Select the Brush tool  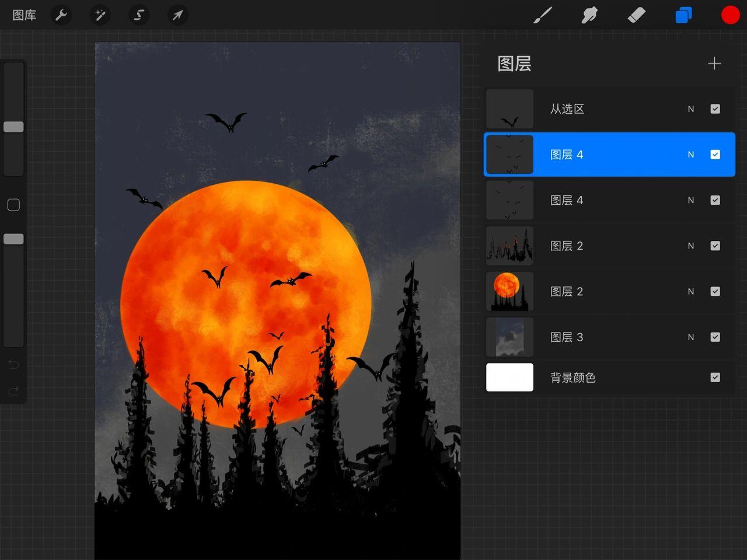pyautogui.click(x=543, y=15)
